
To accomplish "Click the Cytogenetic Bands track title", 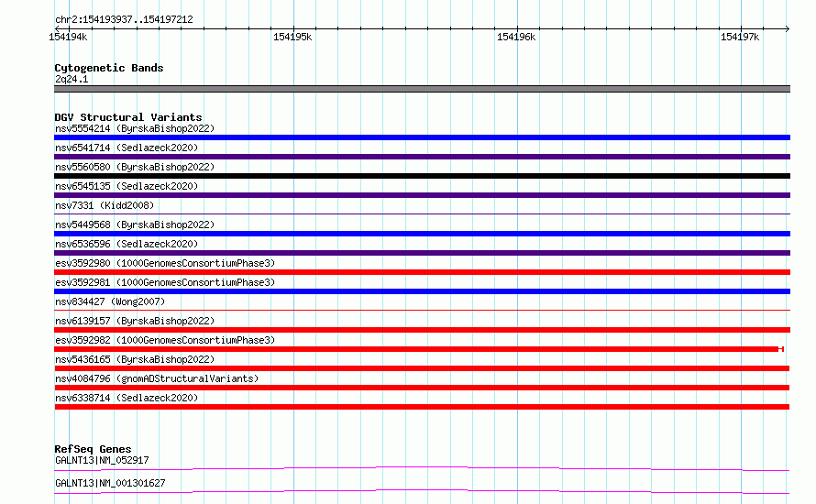I will 109,68.
